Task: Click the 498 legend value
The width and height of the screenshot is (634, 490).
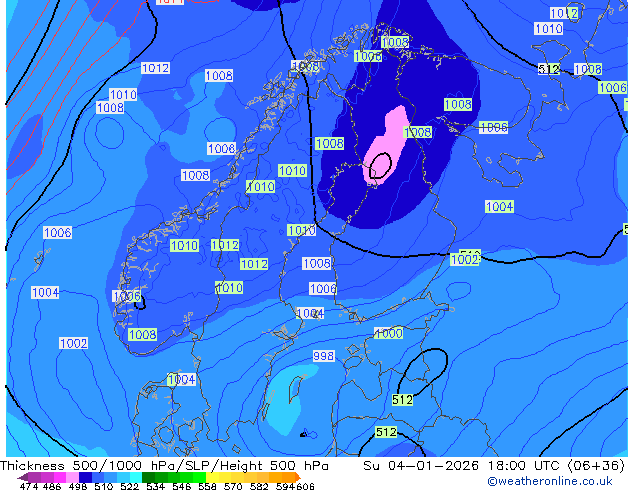Action: 78,486
